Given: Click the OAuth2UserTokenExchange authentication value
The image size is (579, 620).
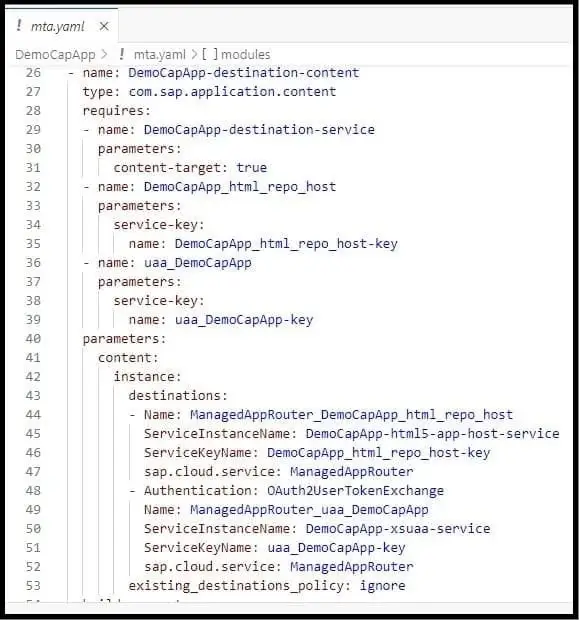Looking at the screenshot, I should tap(355, 491).
